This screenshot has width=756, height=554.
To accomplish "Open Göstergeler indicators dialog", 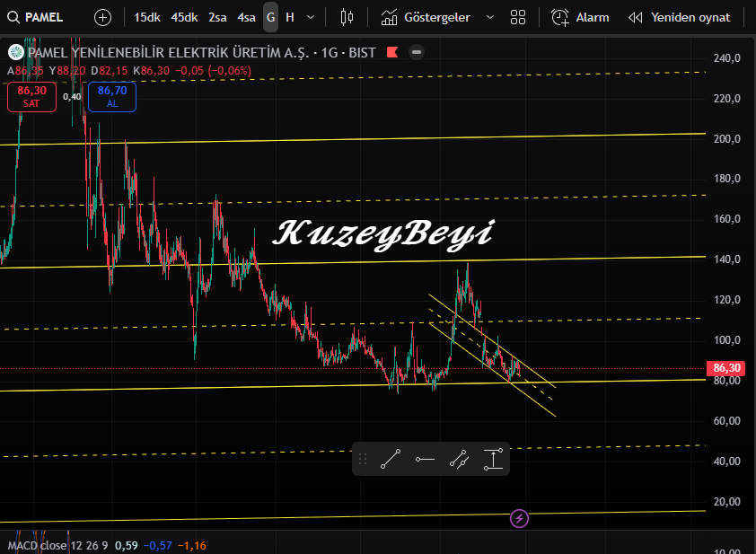I will coord(426,18).
